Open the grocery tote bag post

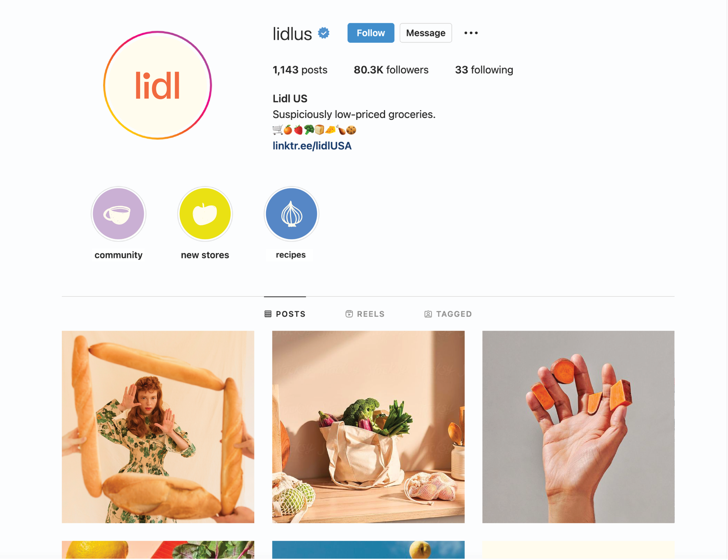368,427
